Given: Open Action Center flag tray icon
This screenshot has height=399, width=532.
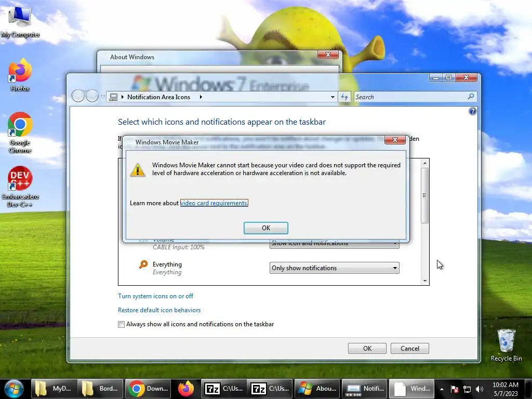Looking at the screenshot, I should tap(455, 389).
